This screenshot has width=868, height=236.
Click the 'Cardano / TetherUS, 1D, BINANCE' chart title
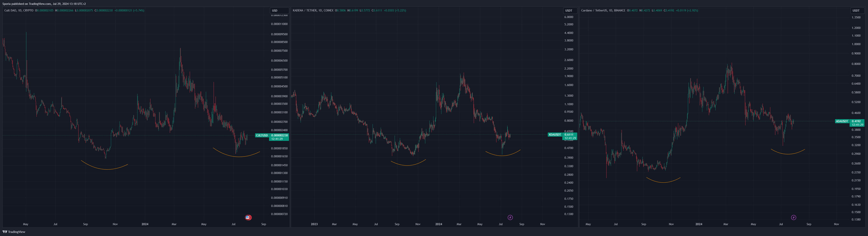(x=603, y=10)
